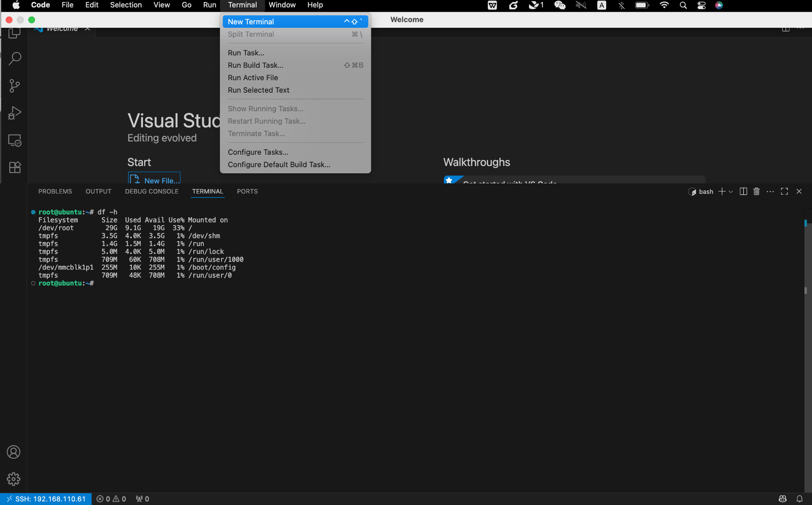Open the Manage gear settings icon
This screenshot has height=505, width=812.
point(14,479)
